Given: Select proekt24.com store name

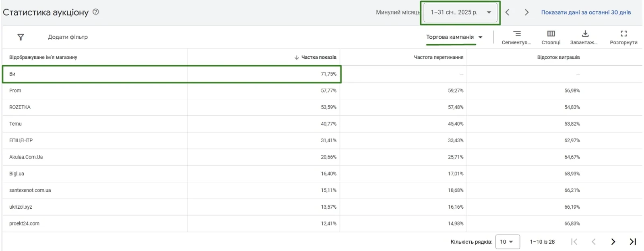Looking at the screenshot, I should [x=24, y=224].
